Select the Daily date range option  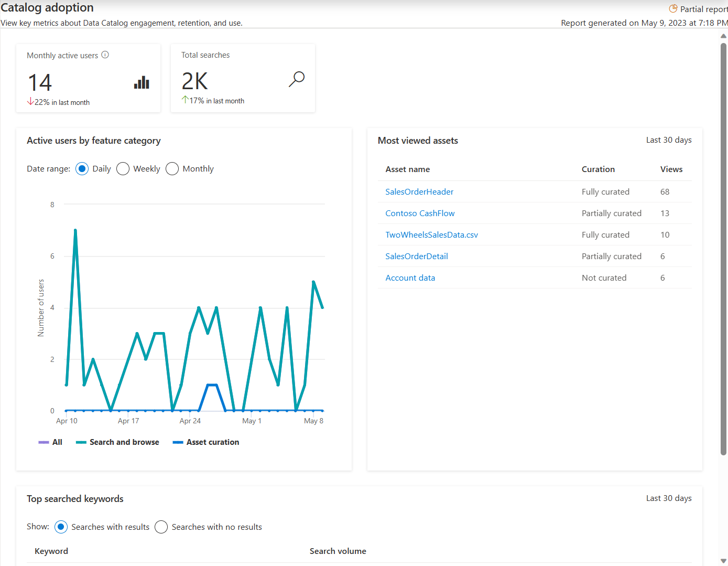pos(82,169)
